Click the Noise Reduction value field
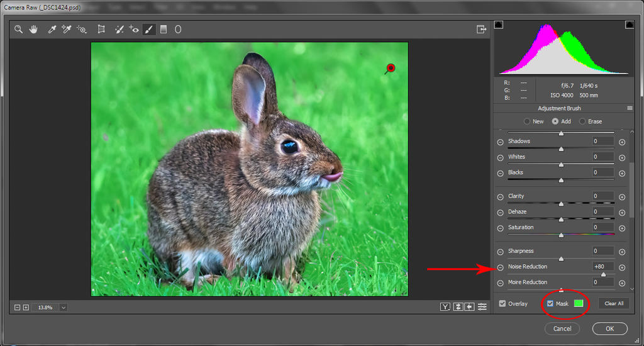Screen dimensions: 644x346 pyautogui.click(x=602, y=267)
